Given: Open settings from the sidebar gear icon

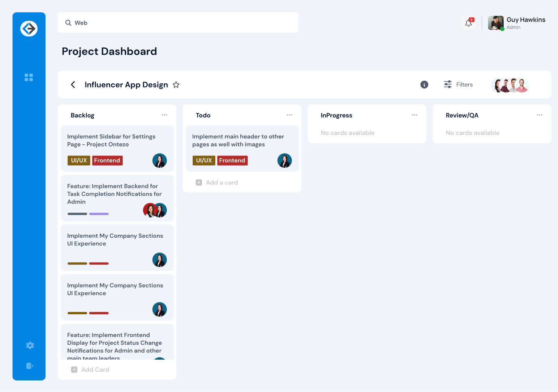Looking at the screenshot, I should pos(29,345).
